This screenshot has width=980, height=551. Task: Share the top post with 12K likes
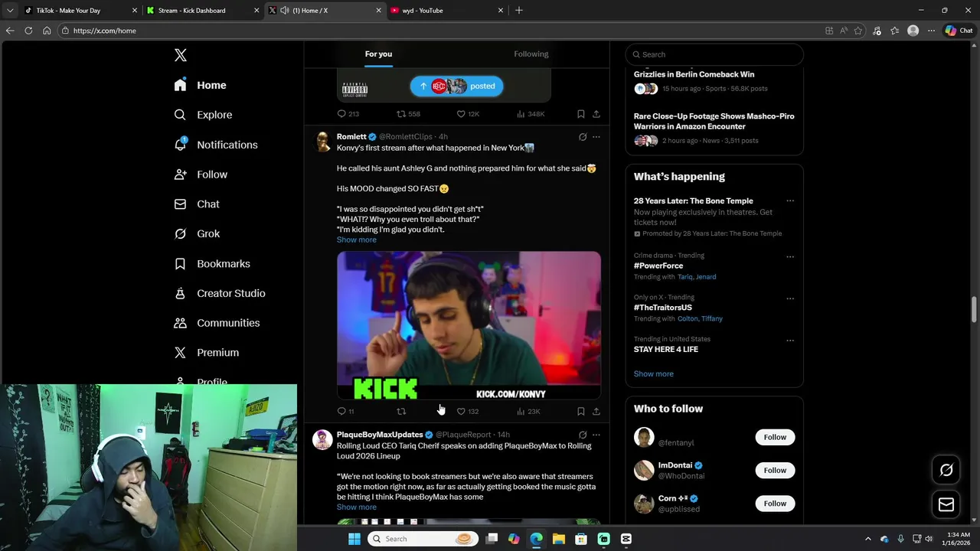596,114
